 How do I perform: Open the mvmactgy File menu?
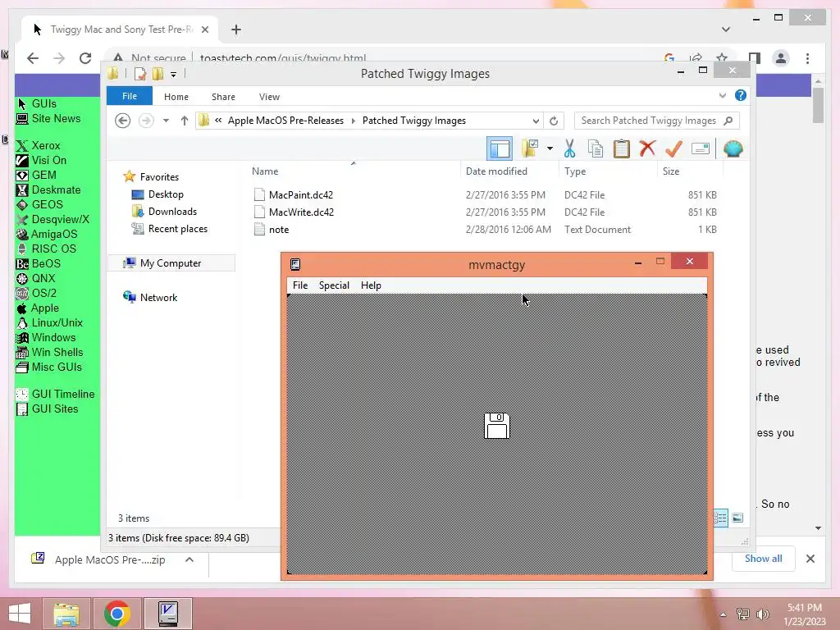click(300, 285)
